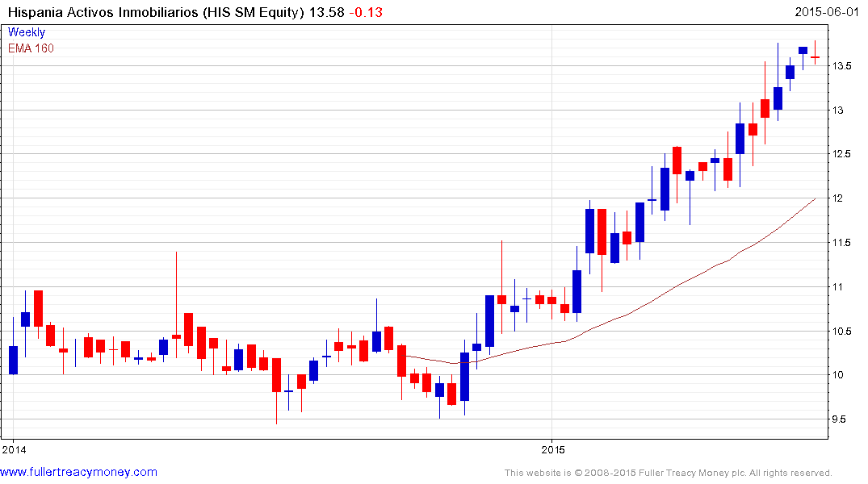Select the 'Weekly' interval label
The image size is (868, 484).
26,32
